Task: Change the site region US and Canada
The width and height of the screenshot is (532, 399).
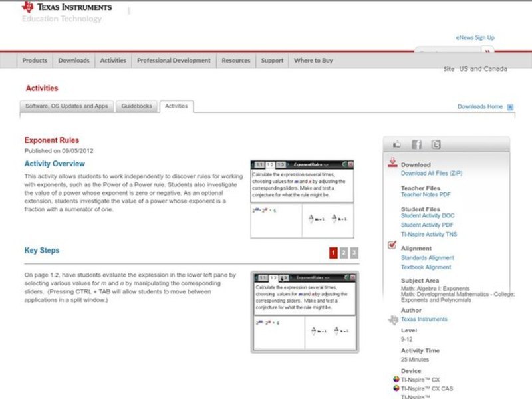Action: (x=483, y=69)
